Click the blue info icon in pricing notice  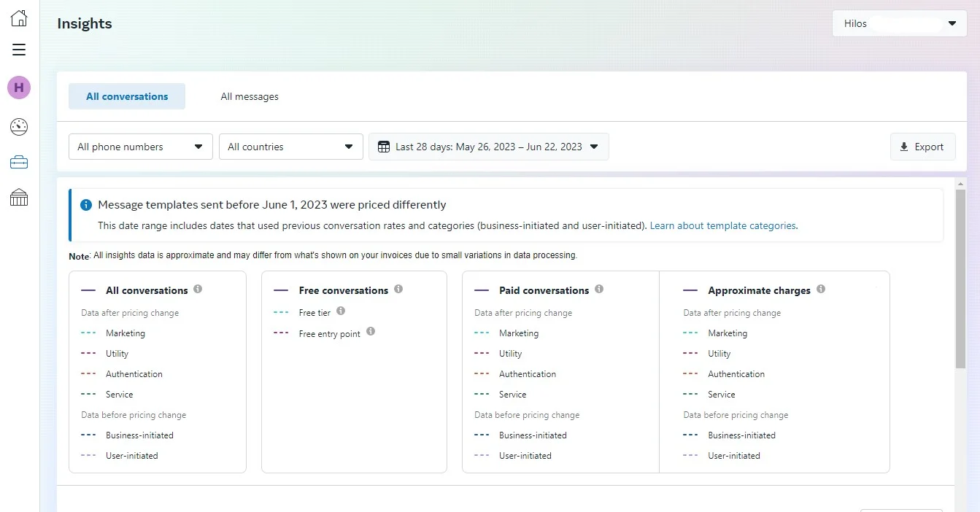point(86,205)
